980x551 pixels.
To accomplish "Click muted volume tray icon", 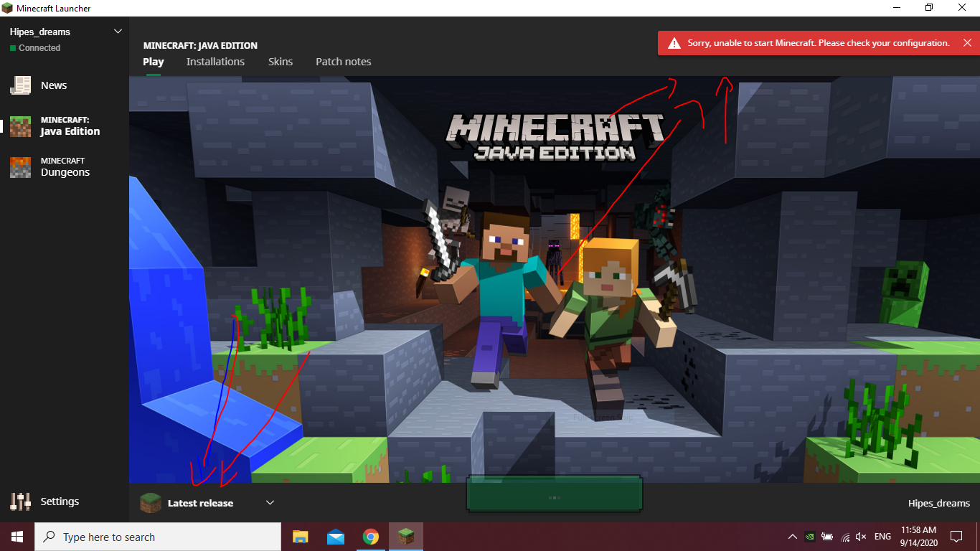I will coord(862,537).
